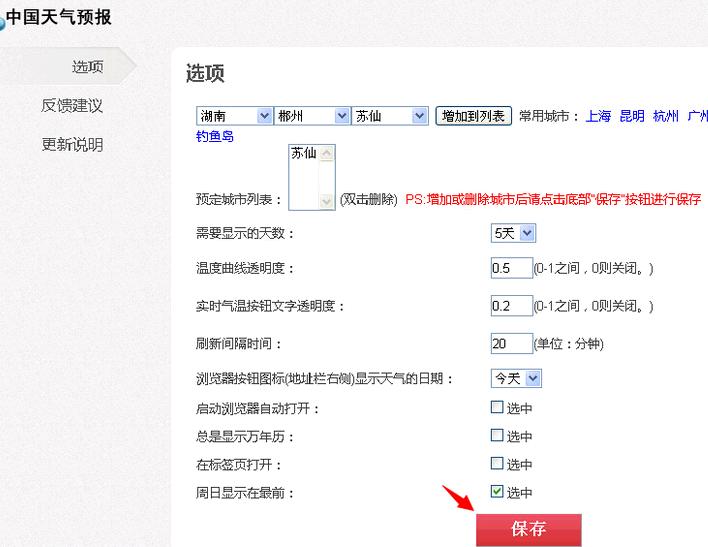Select 上海 from common cities
This screenshot has width=708, height=547.
click(x=598, y=116)
